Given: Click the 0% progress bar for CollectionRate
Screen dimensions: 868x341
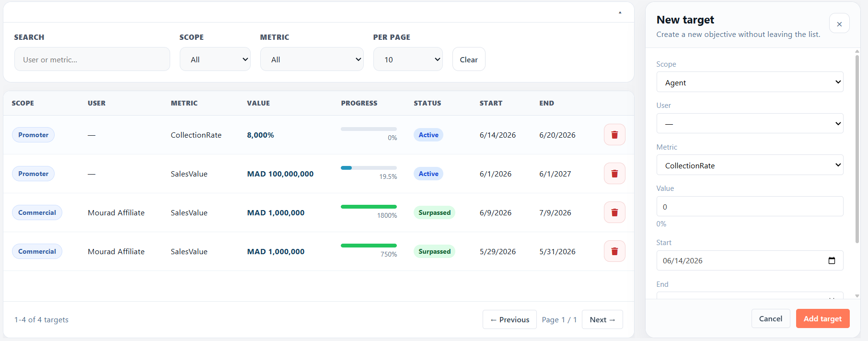Looking at the screenshot, I should (x=369, y=129).
